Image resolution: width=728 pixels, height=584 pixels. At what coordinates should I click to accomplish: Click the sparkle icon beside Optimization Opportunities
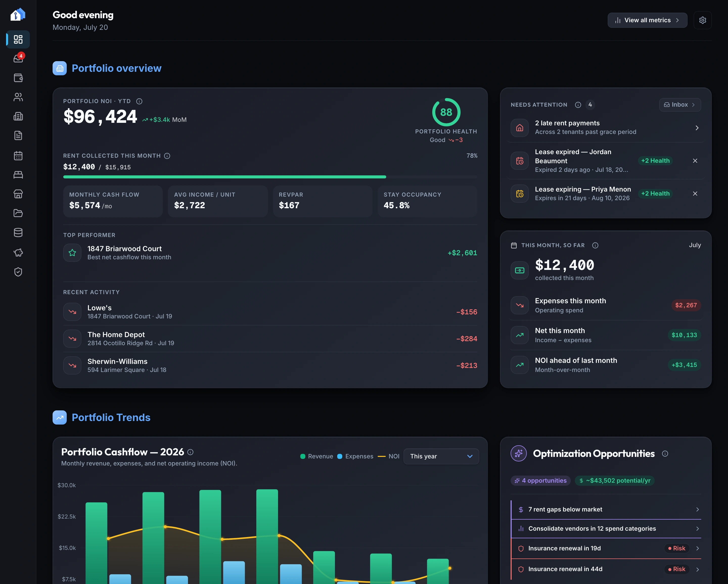pos(519,453)
